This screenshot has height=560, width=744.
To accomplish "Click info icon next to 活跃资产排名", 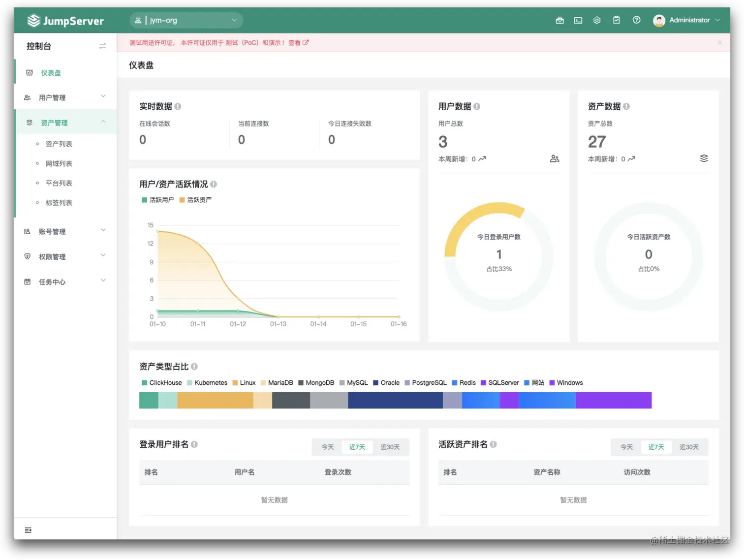I will coord(493,444).
